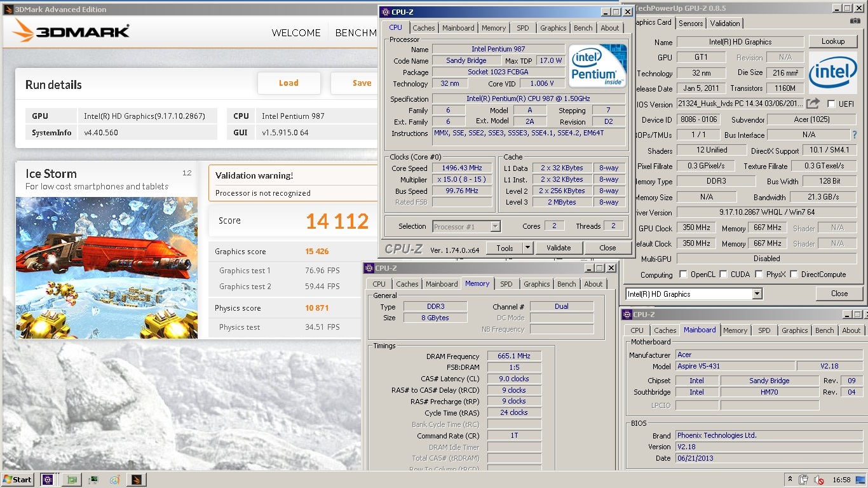Open the monitor/network icon on taskbar
Viewport: 868px width, 488px height.
93,480
